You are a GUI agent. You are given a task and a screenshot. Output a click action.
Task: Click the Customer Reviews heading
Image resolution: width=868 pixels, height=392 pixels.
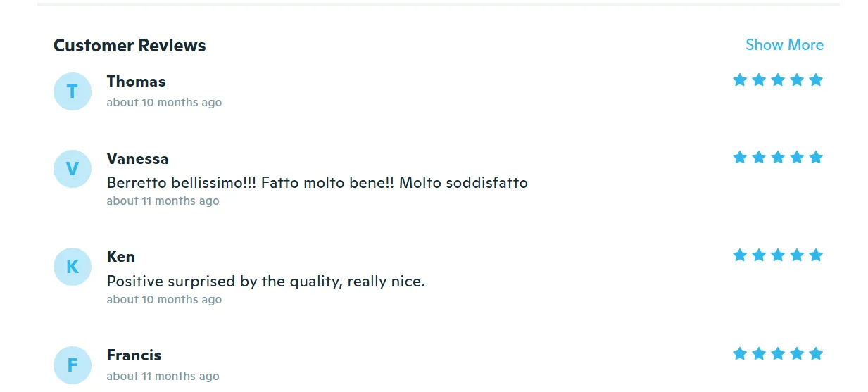(x=130, y=46)
